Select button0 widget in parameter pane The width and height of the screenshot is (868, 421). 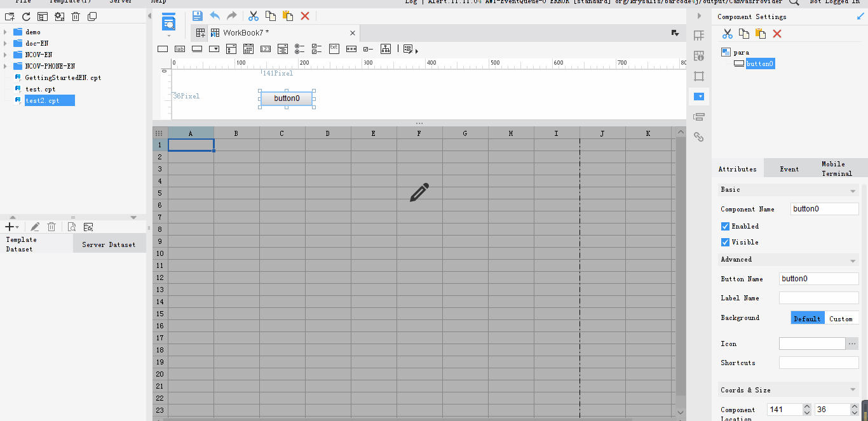[x=287, y=98]
